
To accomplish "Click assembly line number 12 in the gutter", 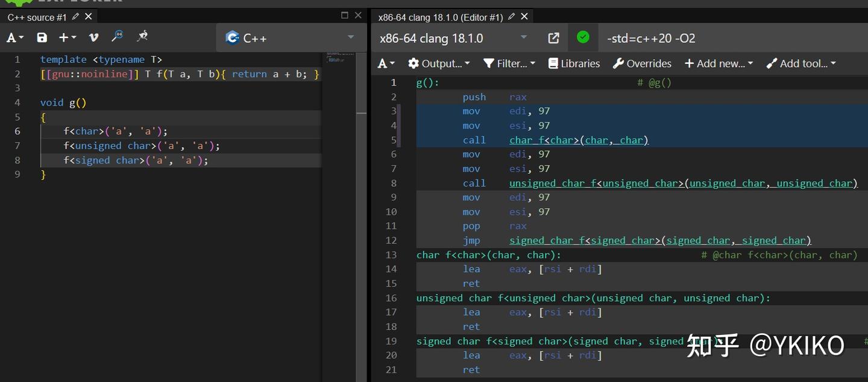I will [x=391, y=240].
